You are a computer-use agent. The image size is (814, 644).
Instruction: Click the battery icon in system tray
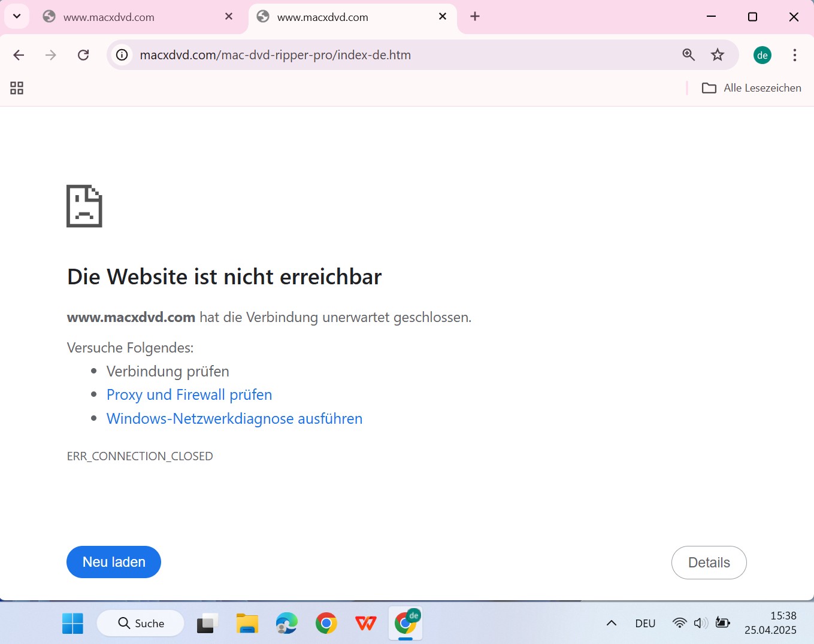[723, 623]
